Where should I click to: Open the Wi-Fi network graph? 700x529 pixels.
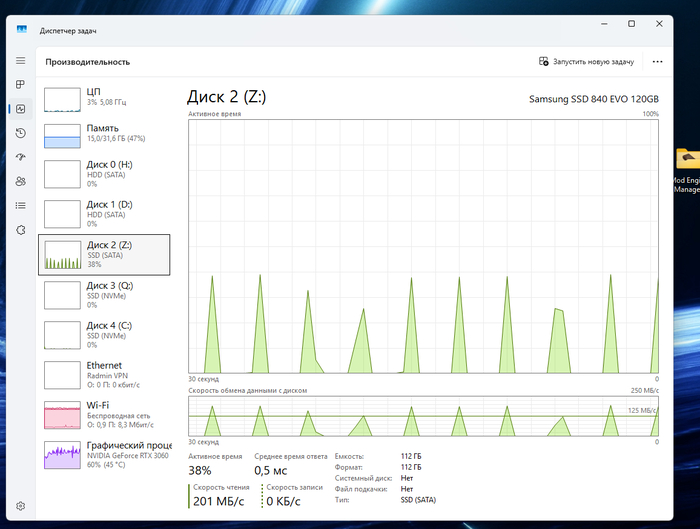click(104, 415)
